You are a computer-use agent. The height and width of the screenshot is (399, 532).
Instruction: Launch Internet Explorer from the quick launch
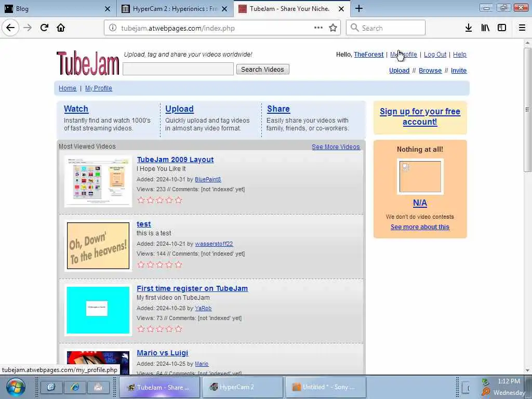75,387
